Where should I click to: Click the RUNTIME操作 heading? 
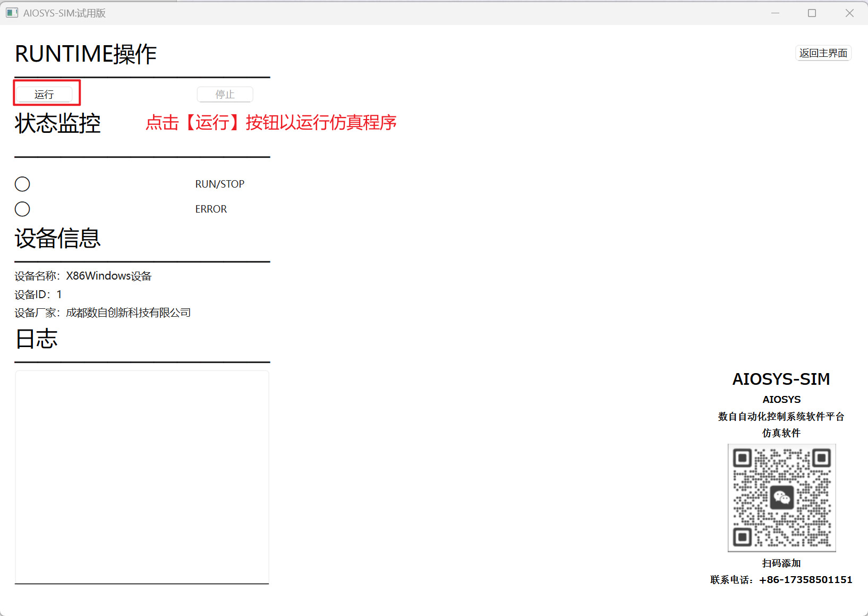86,54
